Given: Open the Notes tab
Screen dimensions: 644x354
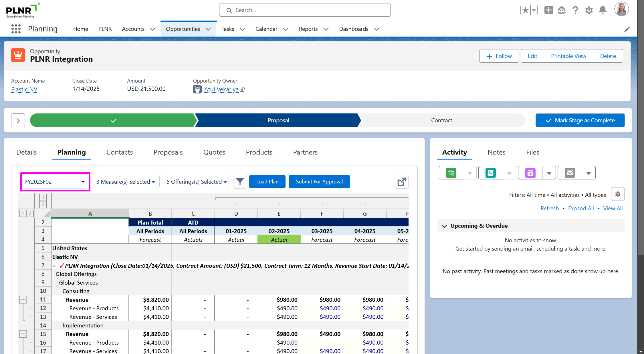Looking at the screenshot, I should (496, 152).
